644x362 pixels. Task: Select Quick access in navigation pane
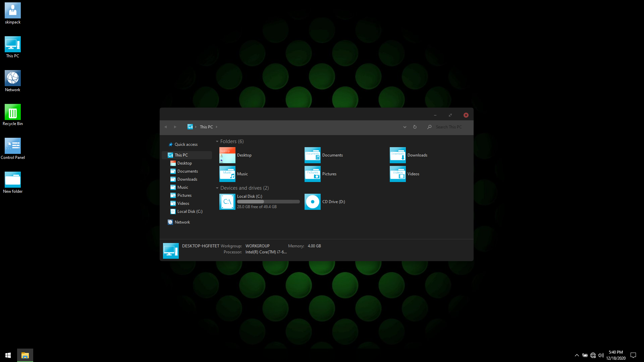pos(186,144)
